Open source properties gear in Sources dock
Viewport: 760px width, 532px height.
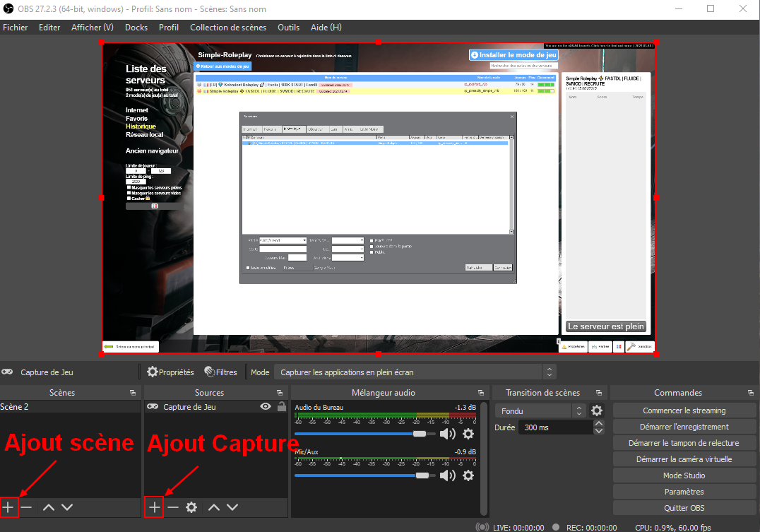[x=191, y=507]
